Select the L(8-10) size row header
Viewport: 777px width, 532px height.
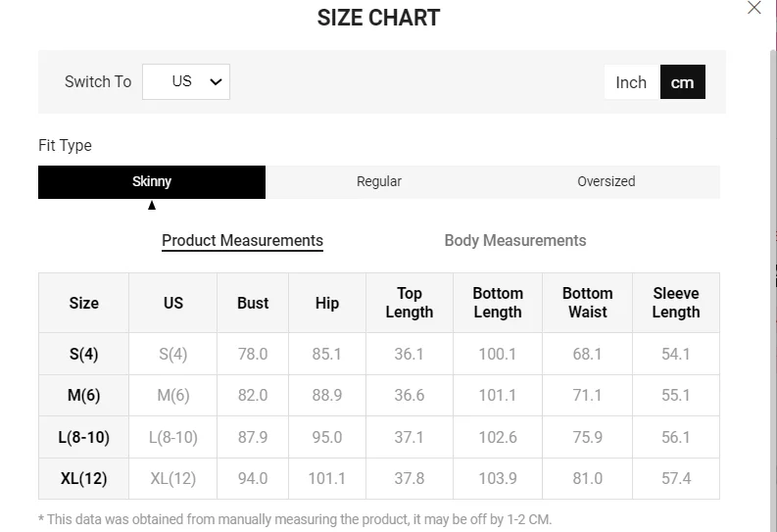tap(84, 437)
